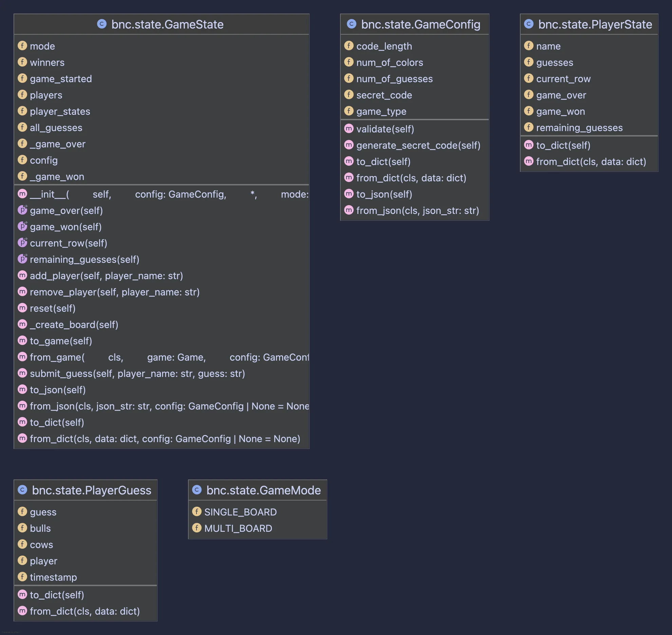Select from_dict(cls, data: dict) in GameConfig
Viewport: 672px width, 635px height.
click(x=411, y=178)
